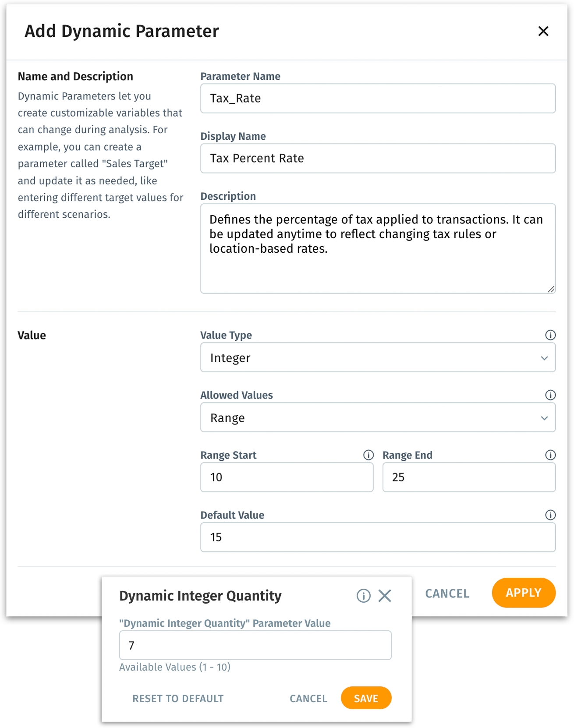Viewport: 574px width, 728px height.
Task: Select the Range Start input box
Action: (x=287, y=477)
